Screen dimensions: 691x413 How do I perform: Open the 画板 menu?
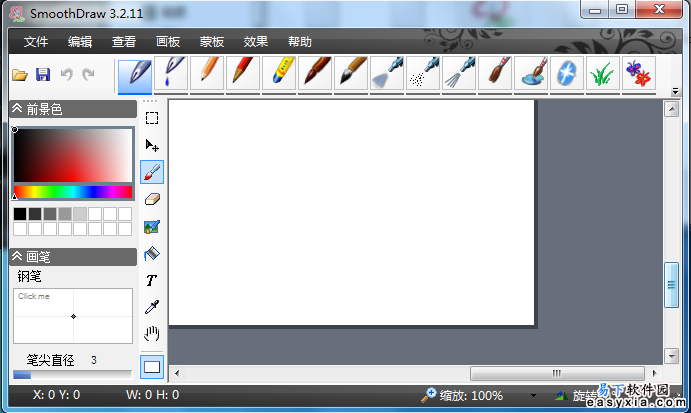coord(168,42)
